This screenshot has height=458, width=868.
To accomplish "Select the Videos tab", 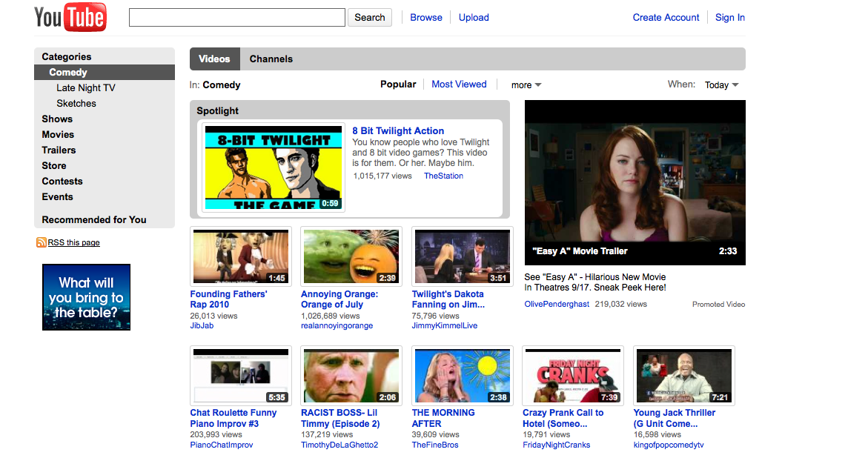I will point(214,59).
